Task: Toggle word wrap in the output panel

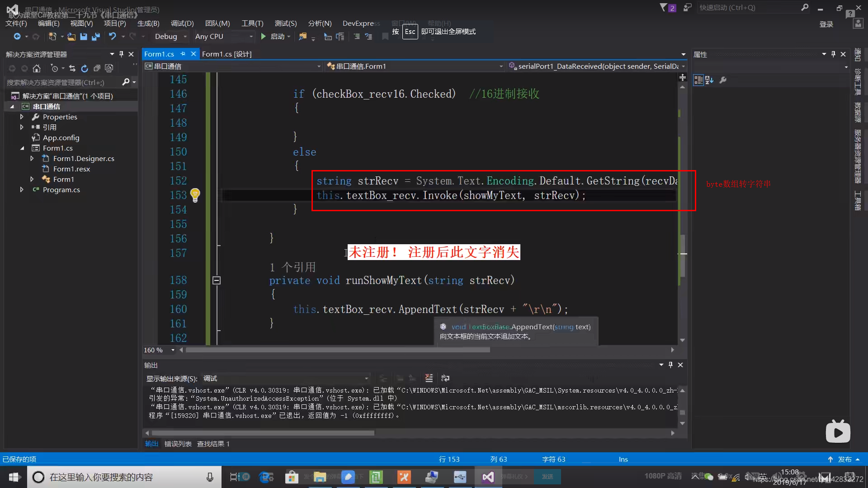Action: (x=445, y=378)
